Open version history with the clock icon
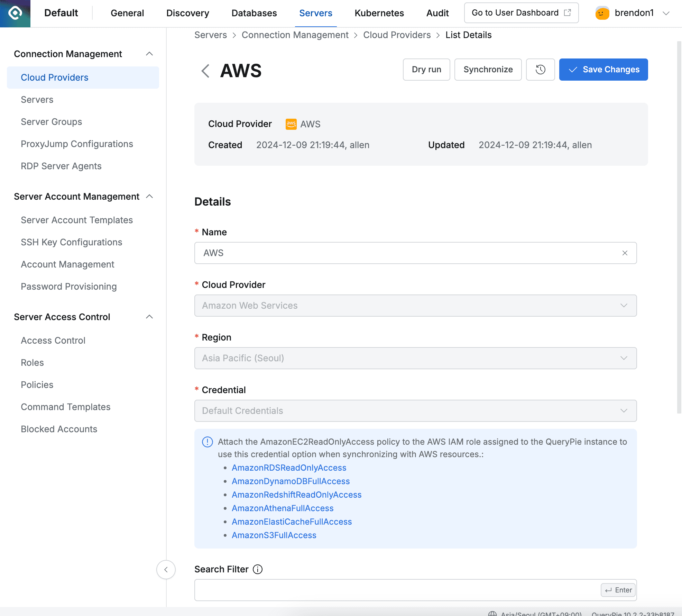Image resolution: width=682 pixels, height=616 pixels. 540,70
